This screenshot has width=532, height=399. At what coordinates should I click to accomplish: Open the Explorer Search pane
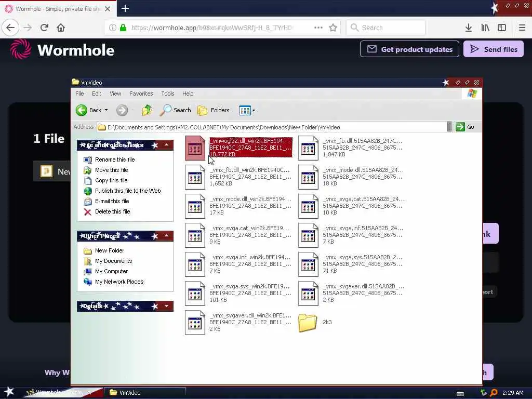click(175, 110)
